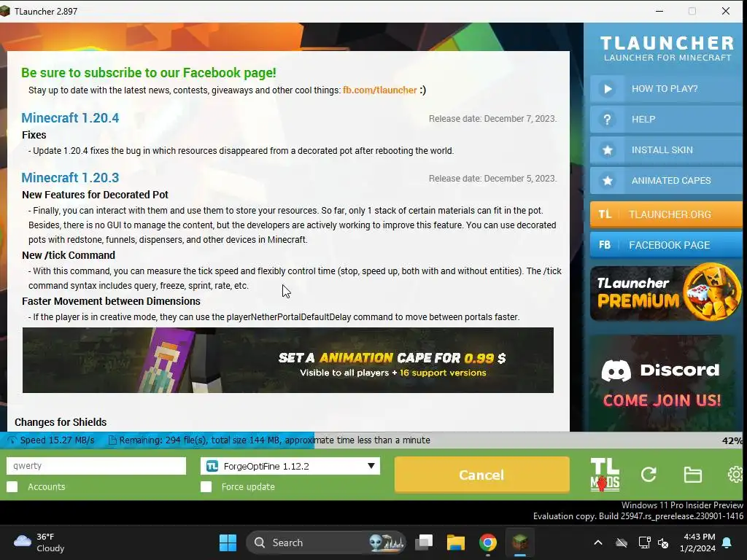Follow the fb.com/tlauncher link
The height and width of the screenshot is (560, 747).
379,90
